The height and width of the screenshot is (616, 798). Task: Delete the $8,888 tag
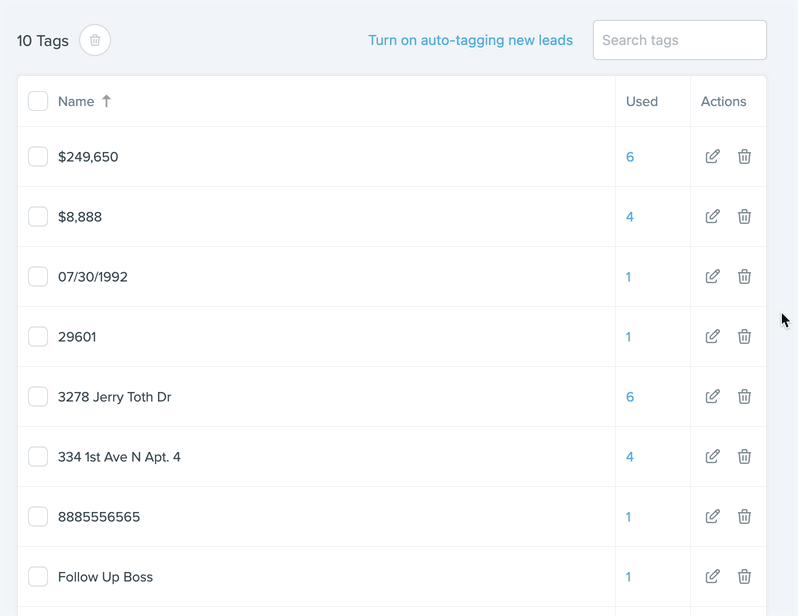click(744, 217)
